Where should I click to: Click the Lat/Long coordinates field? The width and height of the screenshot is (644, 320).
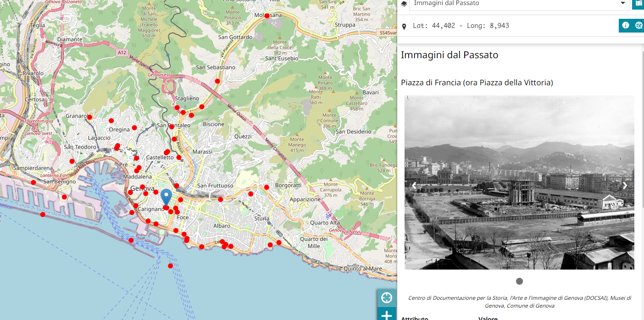461,26
